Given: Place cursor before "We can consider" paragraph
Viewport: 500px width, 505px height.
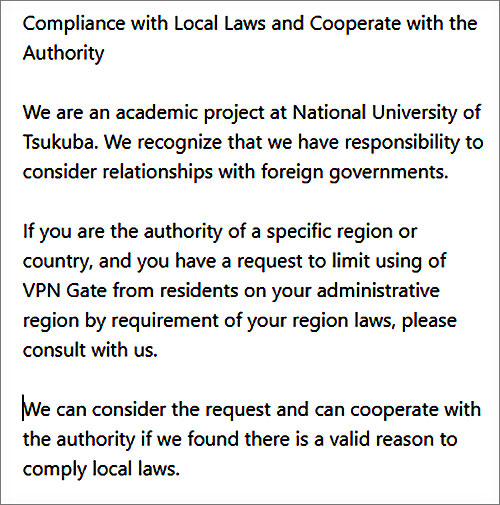Looking at the screenshot, I should pyautogui.click(x=23, y=409).
